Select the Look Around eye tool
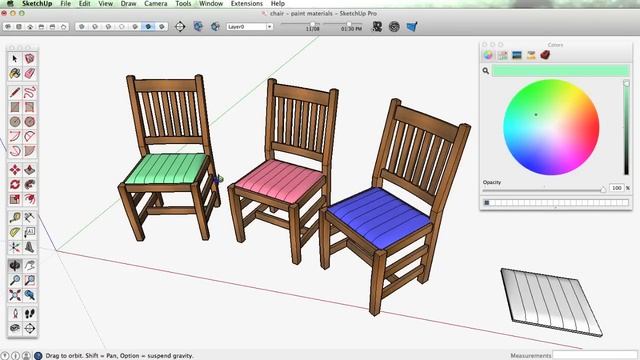 click(x=15, y=328)
